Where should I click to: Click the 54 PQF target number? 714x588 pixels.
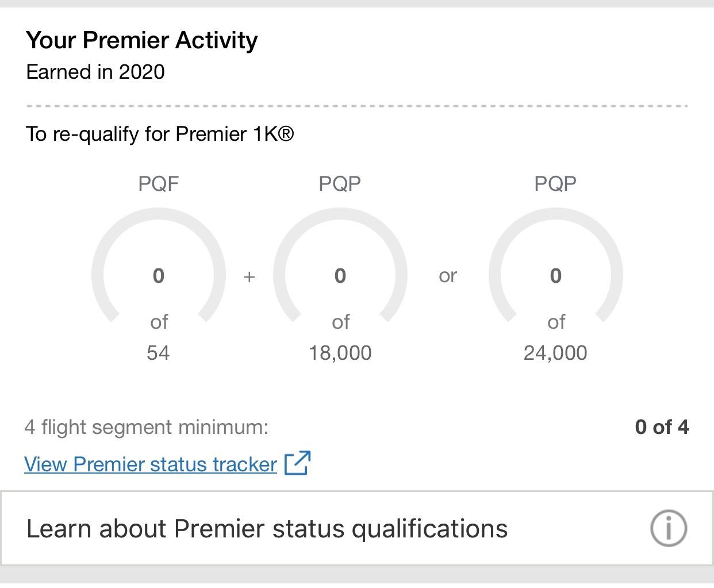click(158, 352)
